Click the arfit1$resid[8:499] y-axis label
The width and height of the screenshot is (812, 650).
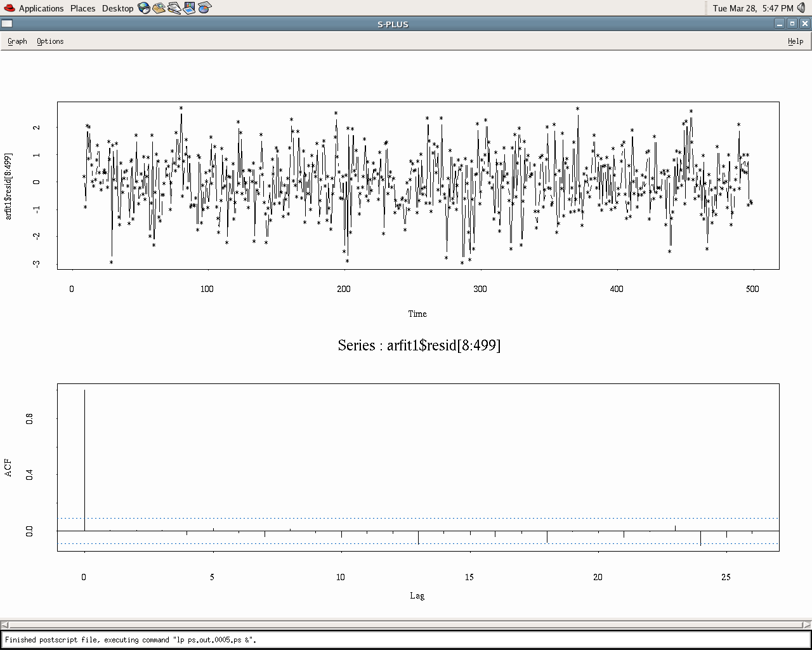(x=8, y=187)
